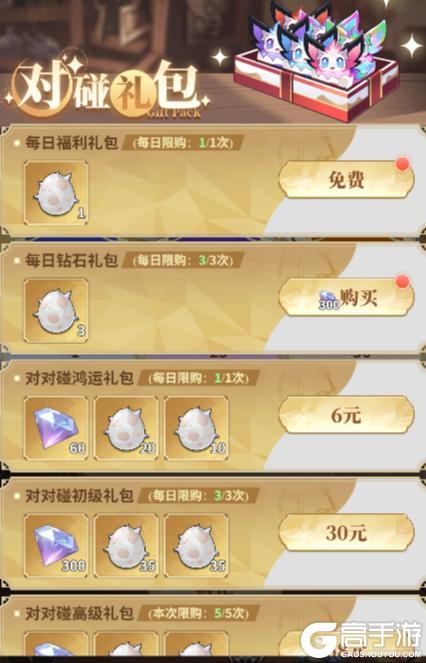Click the 300 diamond 购买 button
The height and width of the screenshot is (663, 426).
346,298
